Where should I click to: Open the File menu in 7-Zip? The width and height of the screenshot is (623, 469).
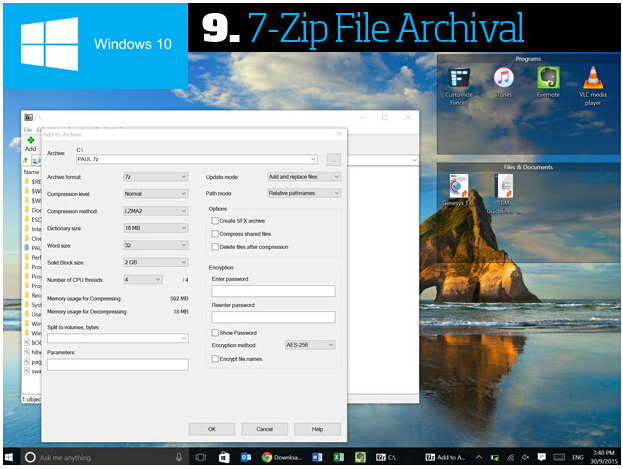click(x=27, y=129)
